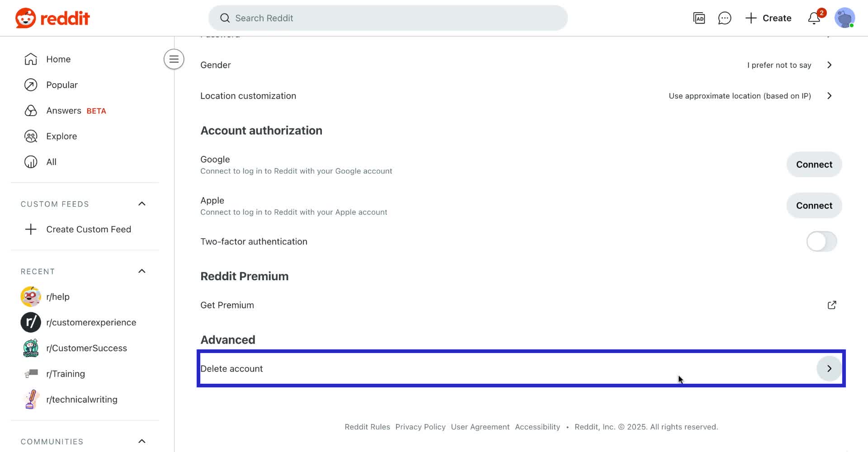The height and width of the screenshot is (452, 868).
Task: Open Location customization settings
Action: click(x=829, y=95)
